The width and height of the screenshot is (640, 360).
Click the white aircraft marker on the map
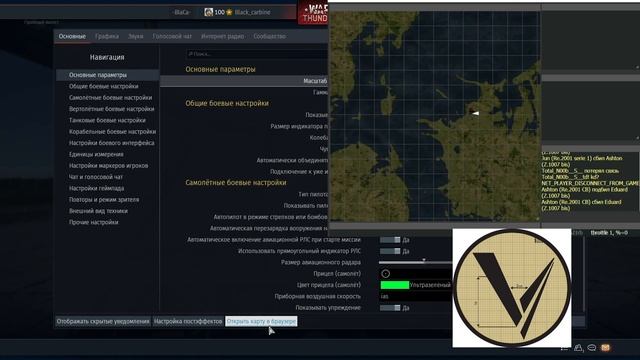click(x=475, y=113)
